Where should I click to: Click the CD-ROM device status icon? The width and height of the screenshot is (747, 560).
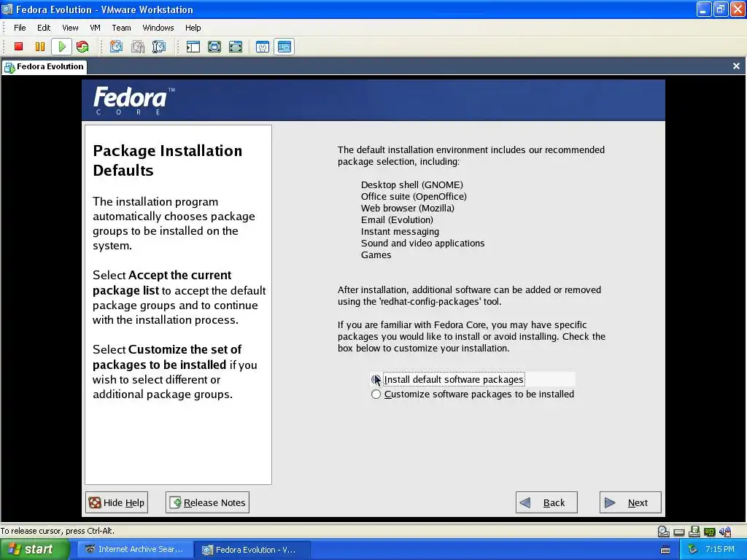point(663,532)
